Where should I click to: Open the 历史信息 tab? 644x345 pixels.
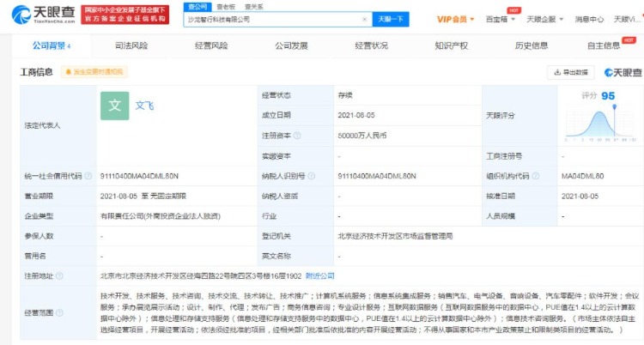click(532, 45)
